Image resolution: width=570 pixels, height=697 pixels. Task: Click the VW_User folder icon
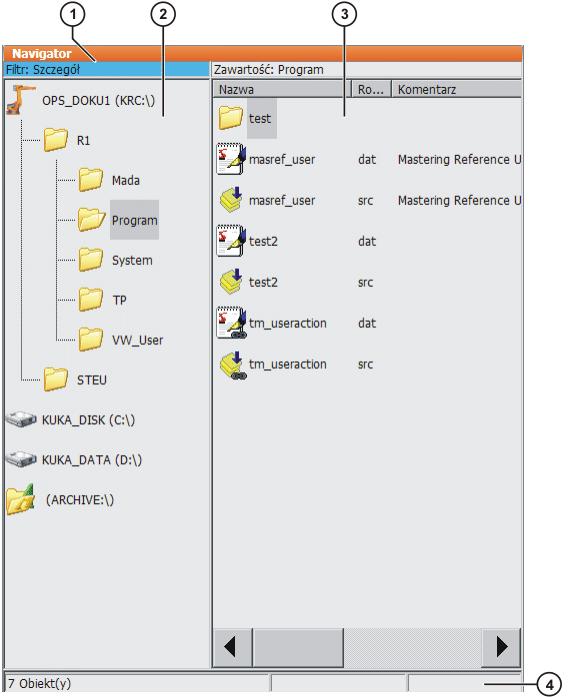91,340
